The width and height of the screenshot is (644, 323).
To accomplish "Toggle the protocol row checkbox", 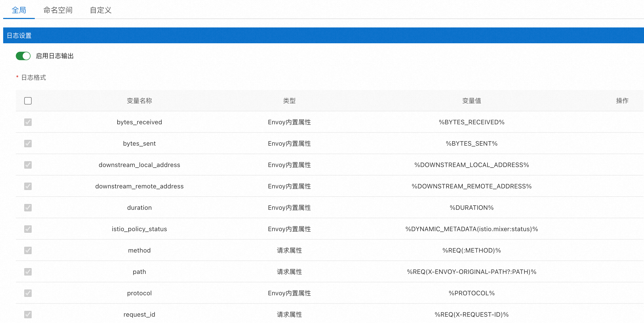I will [28, 293].
